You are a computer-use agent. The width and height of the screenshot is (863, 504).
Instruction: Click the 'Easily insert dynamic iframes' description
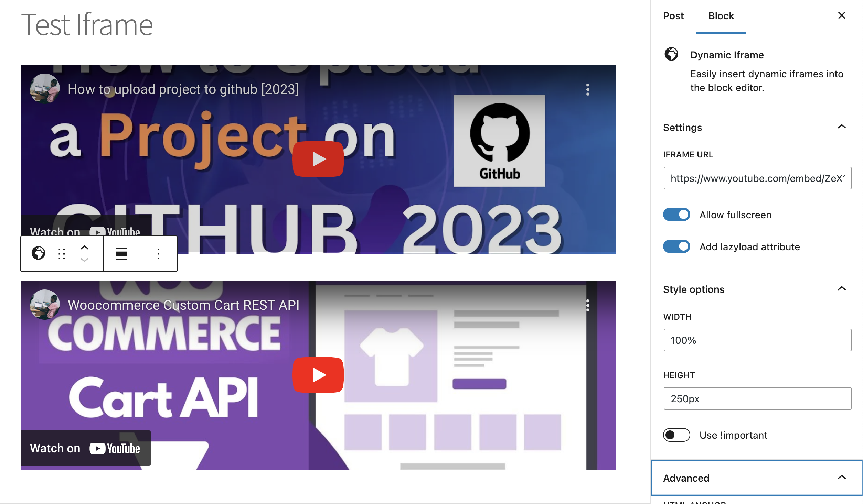(x=767, y=81)
